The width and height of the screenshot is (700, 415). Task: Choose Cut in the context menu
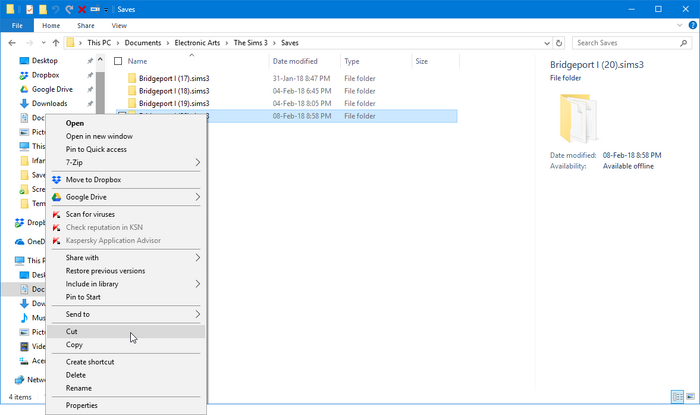pyautogui.click(x=126, y=332)
